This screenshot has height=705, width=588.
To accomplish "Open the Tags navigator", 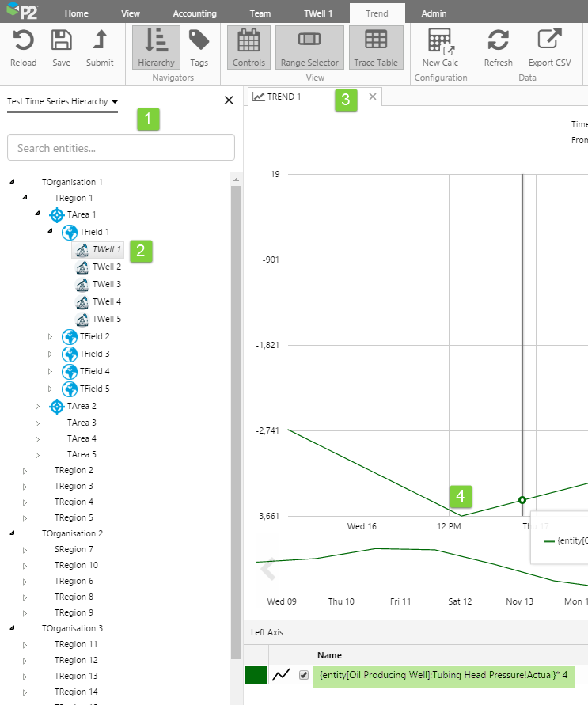I will click(x=199, y=47).
